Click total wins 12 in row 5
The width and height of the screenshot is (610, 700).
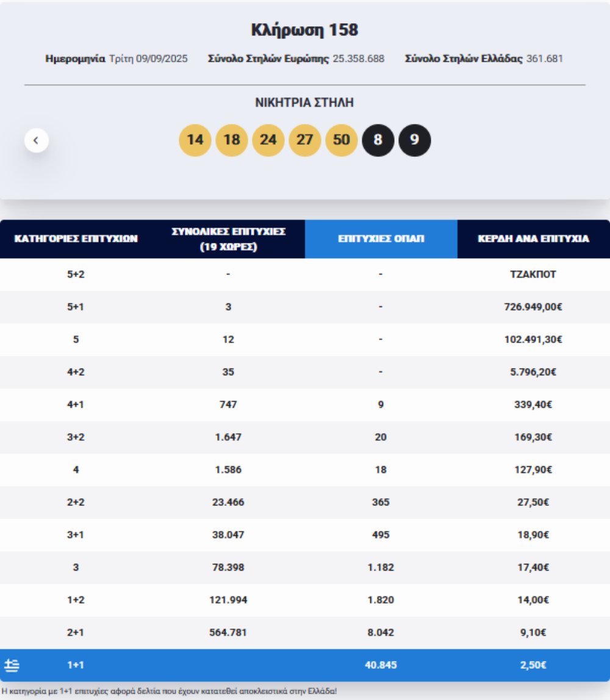tap(229, 340)
